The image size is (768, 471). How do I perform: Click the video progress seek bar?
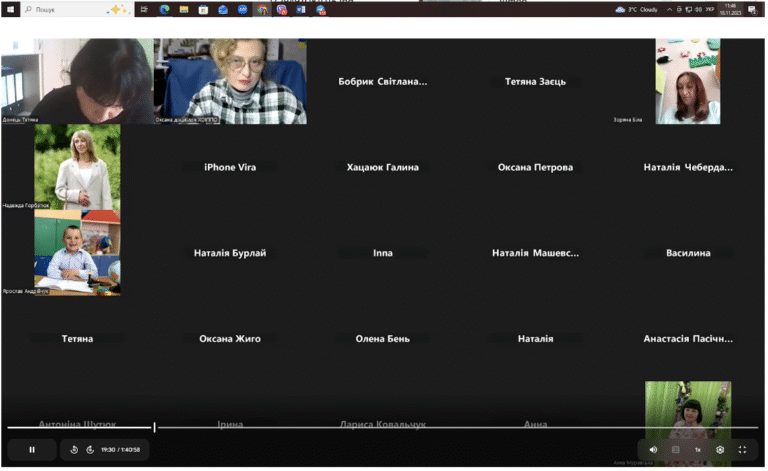(x=384, y=428)
